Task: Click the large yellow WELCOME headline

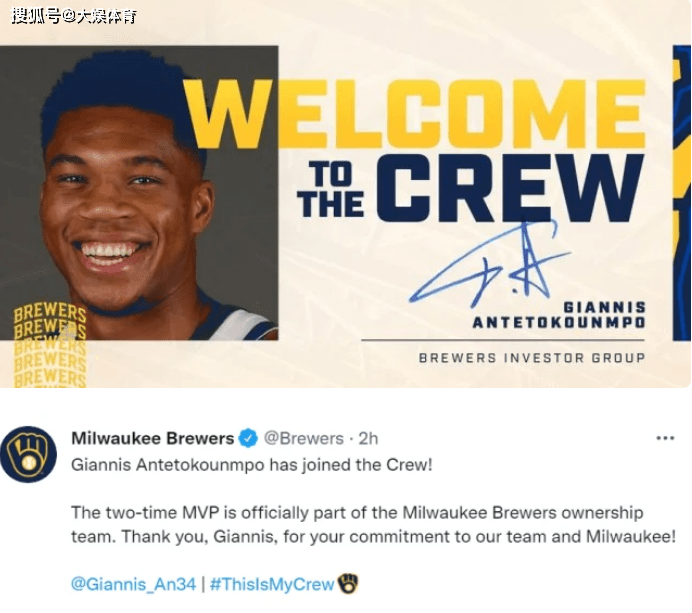Action: pos(415,115)
